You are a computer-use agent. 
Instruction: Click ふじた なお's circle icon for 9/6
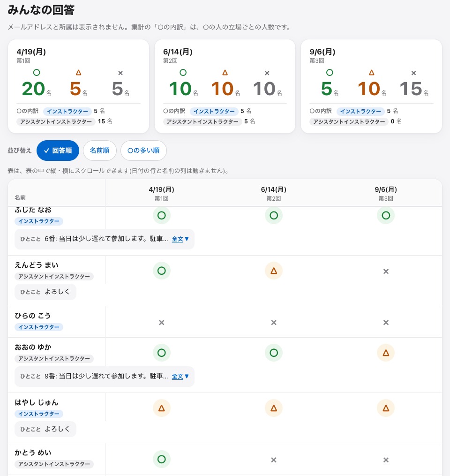[x=386, y=216]
